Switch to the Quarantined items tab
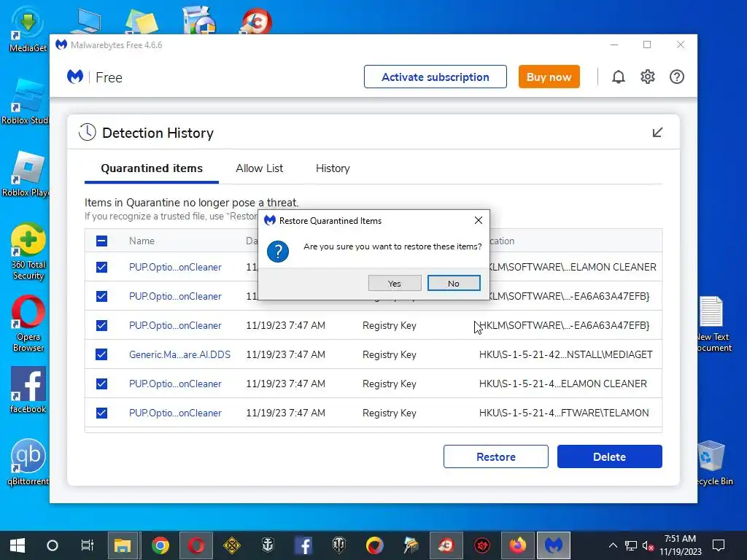 pyautogui.click(x=152, y=168)
